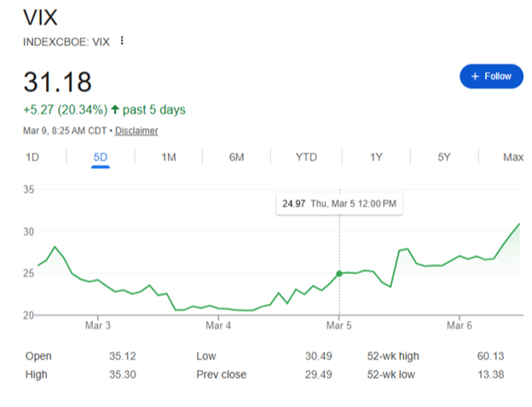Select the 5Y time range
This screenshot has width=532, height=407.
[x=444, y=157]
